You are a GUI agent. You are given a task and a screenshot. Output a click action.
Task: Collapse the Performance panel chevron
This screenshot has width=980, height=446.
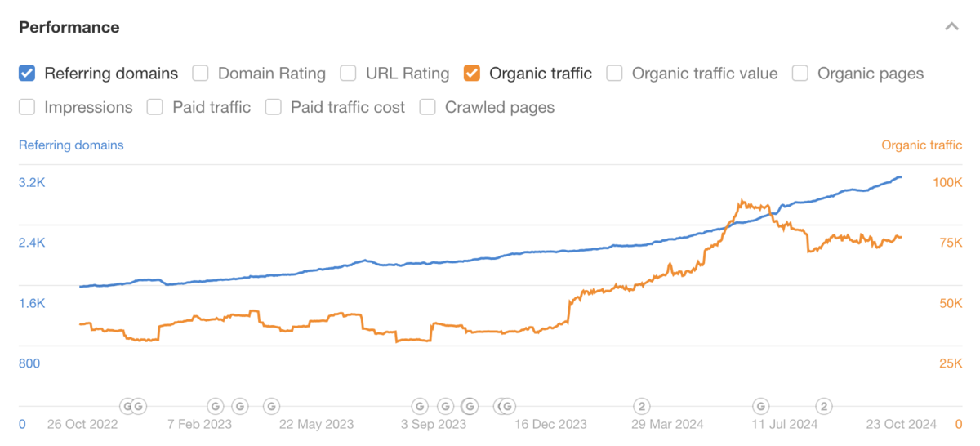coord(951,27)
